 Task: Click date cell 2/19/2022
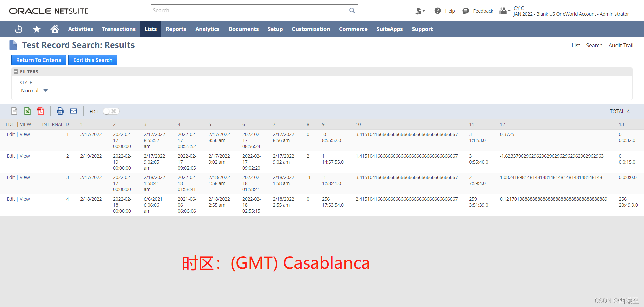(x=91, y=156)
